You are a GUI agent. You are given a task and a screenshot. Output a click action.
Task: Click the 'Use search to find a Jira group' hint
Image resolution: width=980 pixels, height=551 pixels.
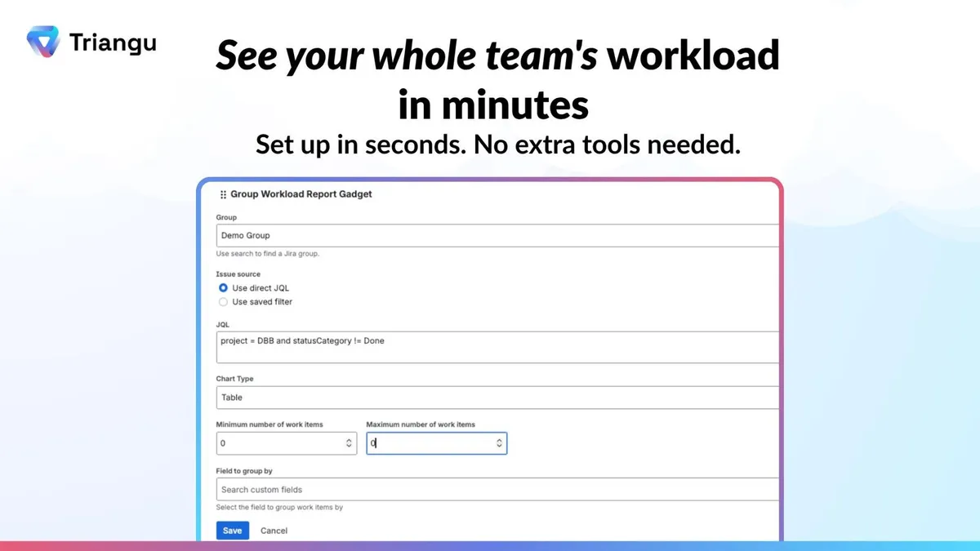267,254
